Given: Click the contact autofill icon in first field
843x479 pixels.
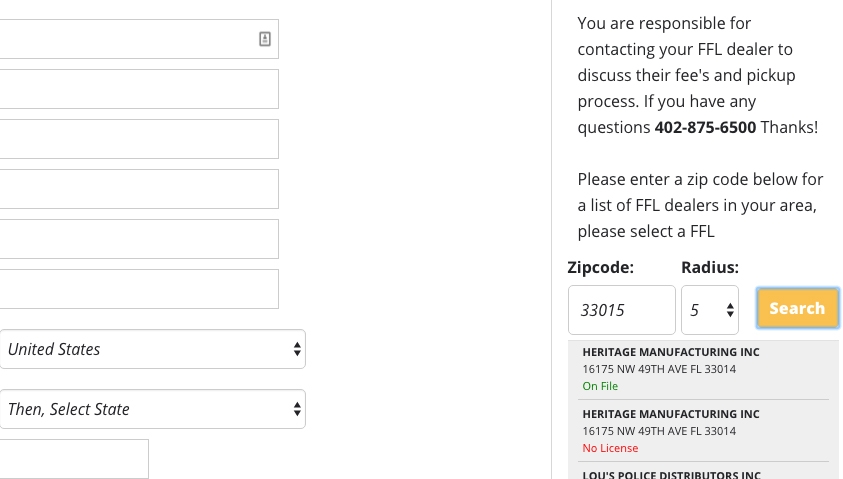Looking at the screenshot, I should coord(265,39).
